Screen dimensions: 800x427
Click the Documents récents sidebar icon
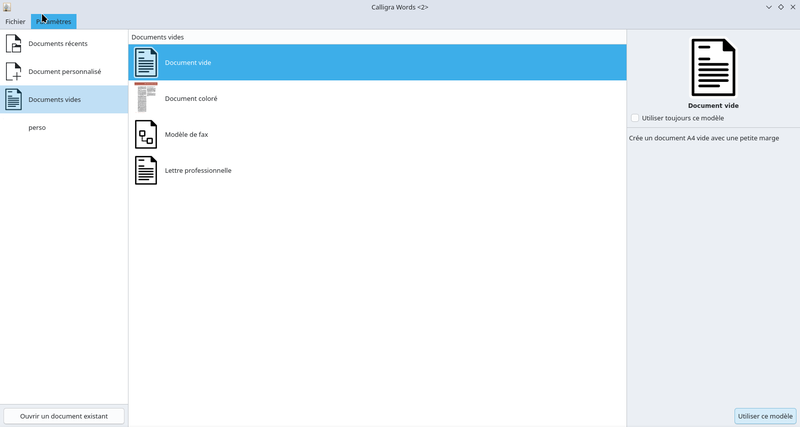tap(14, 44)
